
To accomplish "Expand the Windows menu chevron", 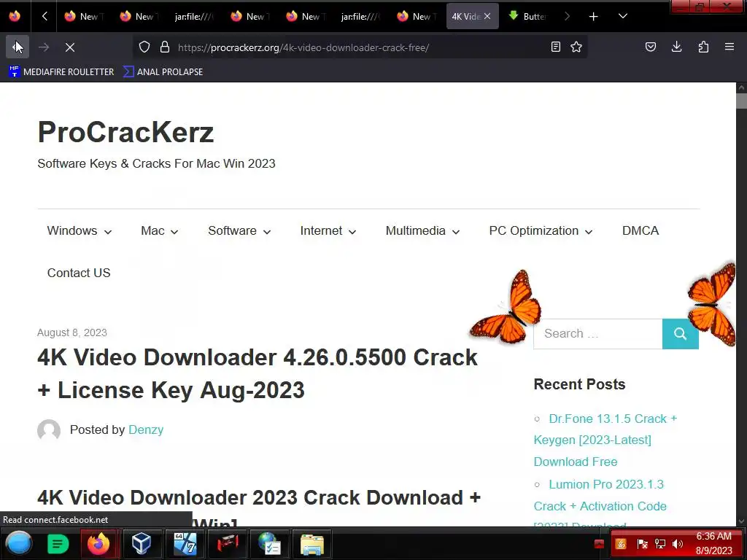I will click(x=108, y=232).
